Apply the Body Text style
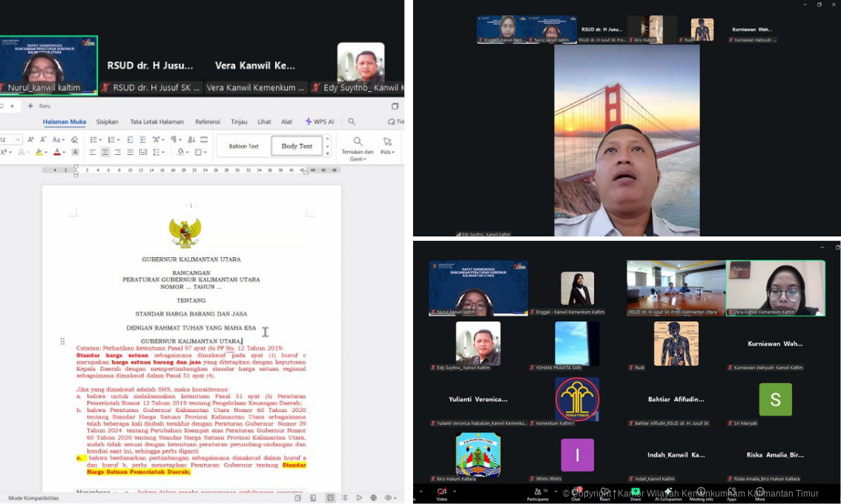 pos(297,146)
